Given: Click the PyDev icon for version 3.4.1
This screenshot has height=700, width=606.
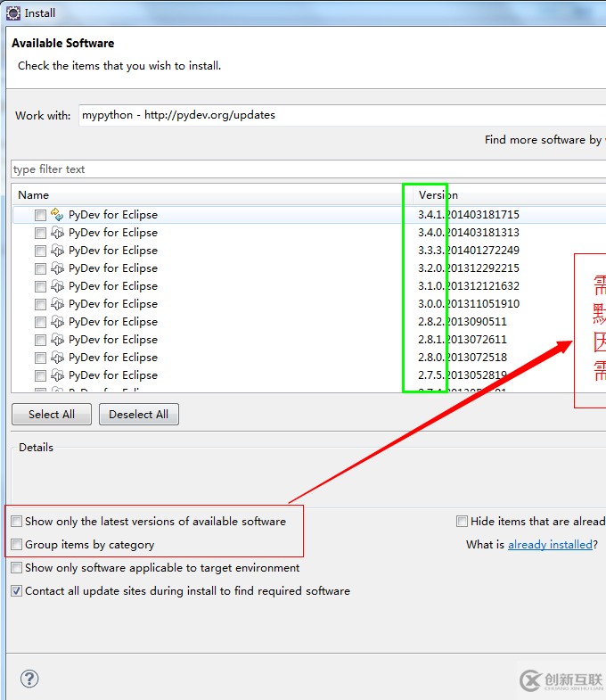Looking at the screenshot, I should (x=57, y=215).
